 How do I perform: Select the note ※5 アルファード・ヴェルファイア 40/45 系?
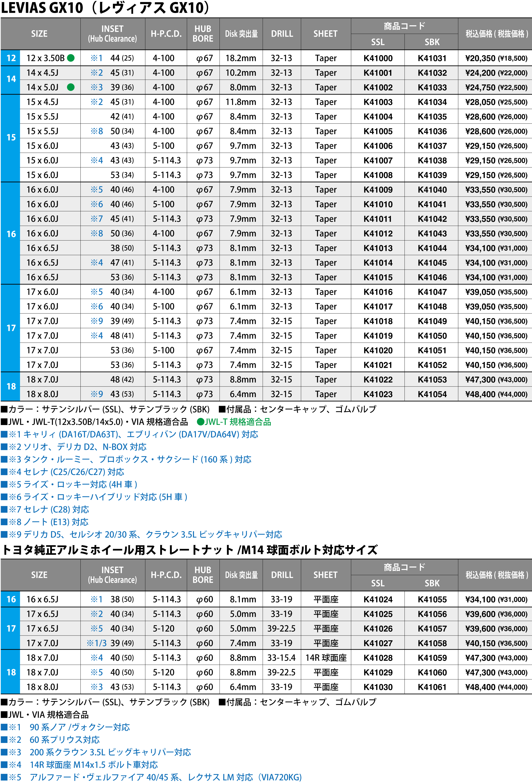151,777
